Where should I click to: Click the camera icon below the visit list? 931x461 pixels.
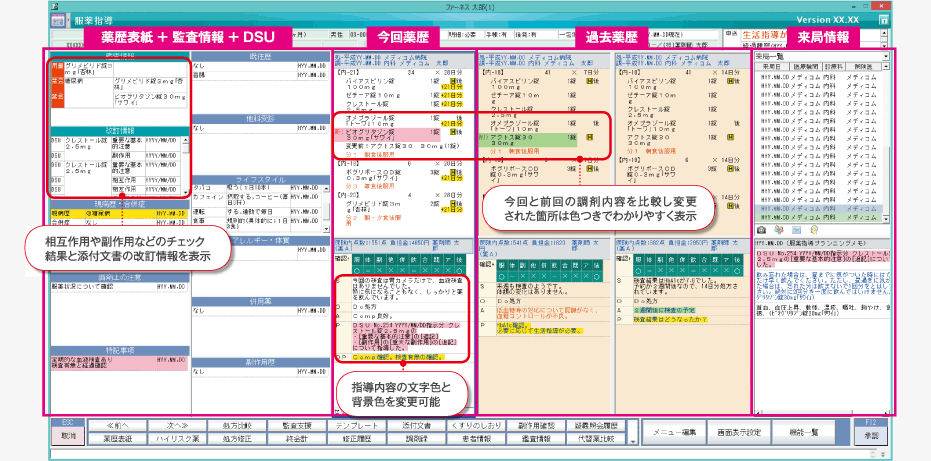pos(762,231)
